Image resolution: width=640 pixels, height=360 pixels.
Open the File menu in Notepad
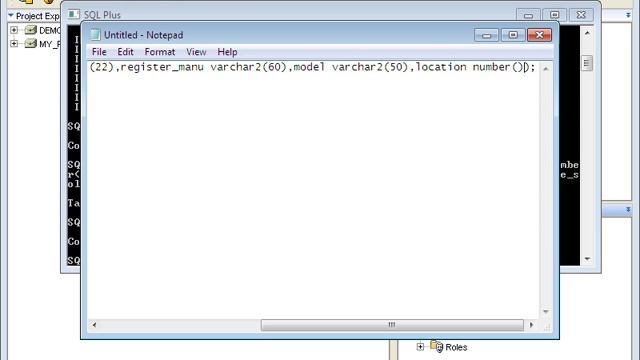[99, 52]
